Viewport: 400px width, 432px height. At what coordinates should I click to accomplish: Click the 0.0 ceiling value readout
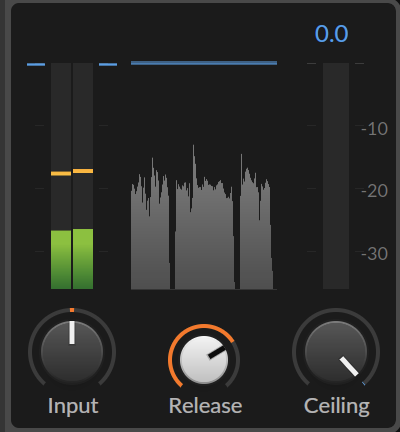[332, 34]
